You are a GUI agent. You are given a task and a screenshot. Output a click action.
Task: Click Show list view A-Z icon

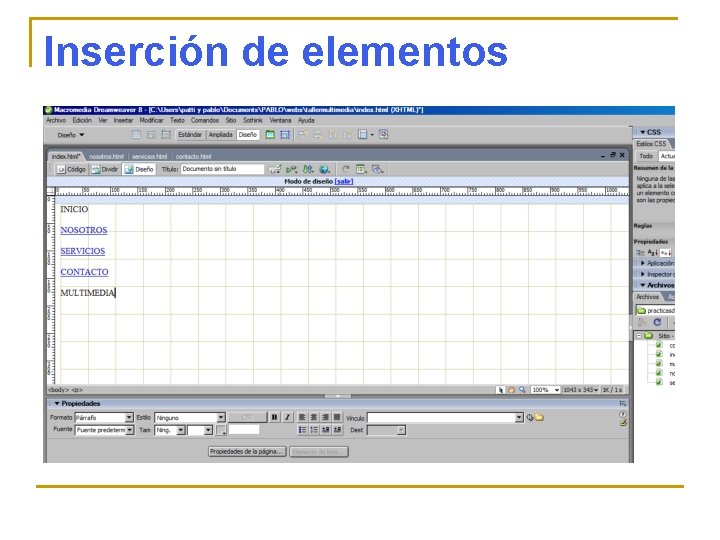652,253
